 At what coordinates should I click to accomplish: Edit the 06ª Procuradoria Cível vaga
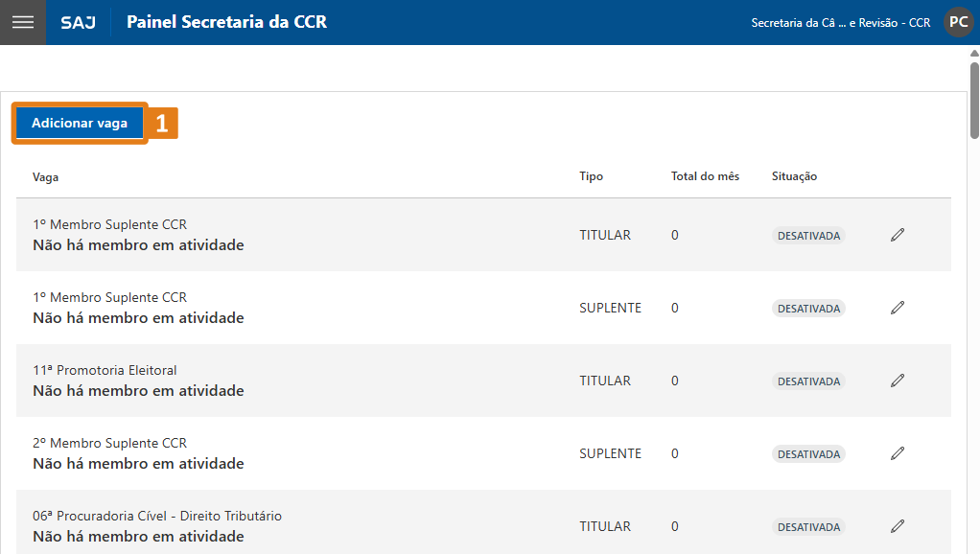click(898, 526)
